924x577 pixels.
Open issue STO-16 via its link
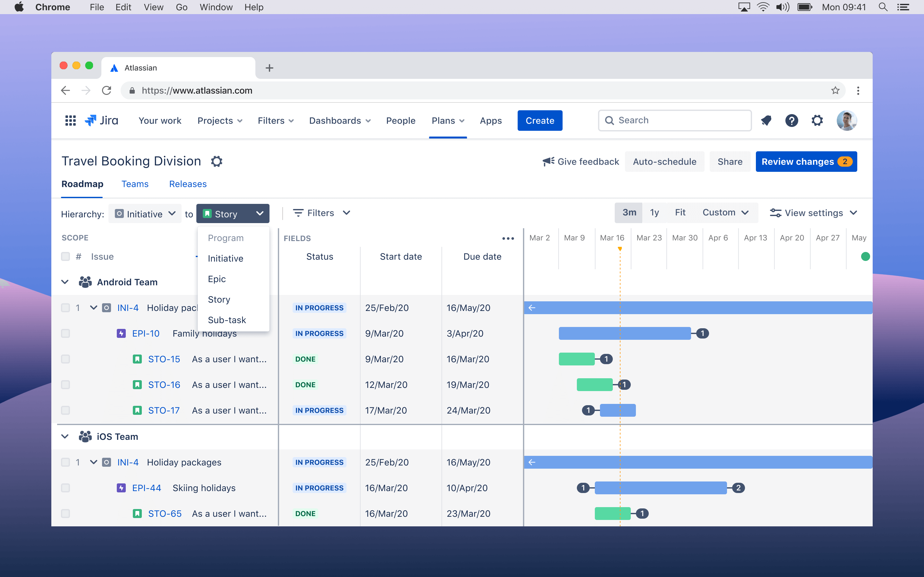164,385
